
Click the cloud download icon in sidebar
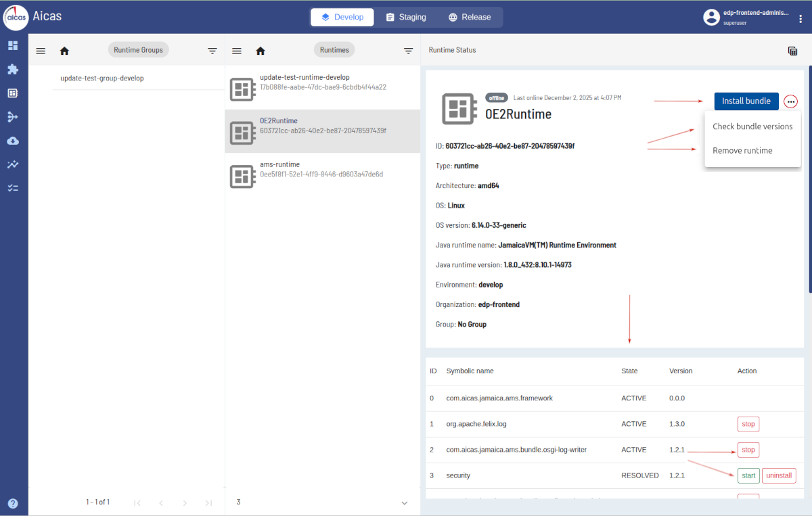[13, 141]
